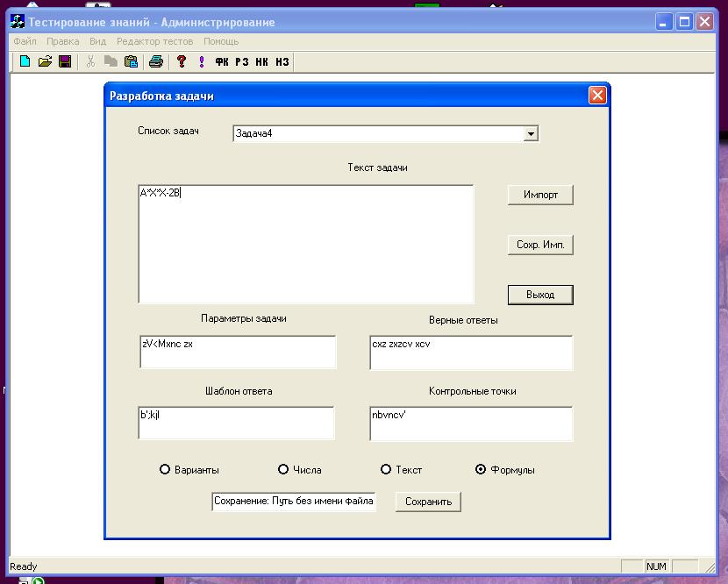The image size is (728, 584).
Task: Open the Редактор тестов menu
Action: pyautogui.click(x=154, y=41)
